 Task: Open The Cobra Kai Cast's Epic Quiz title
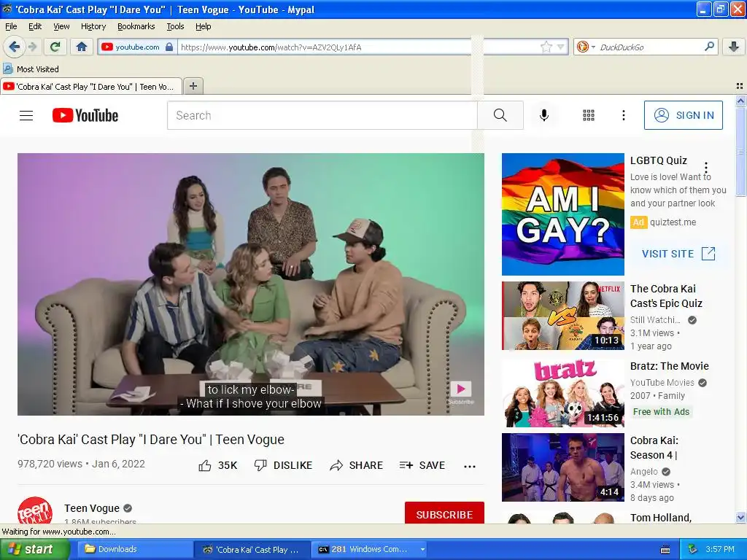tap(666, 296)
